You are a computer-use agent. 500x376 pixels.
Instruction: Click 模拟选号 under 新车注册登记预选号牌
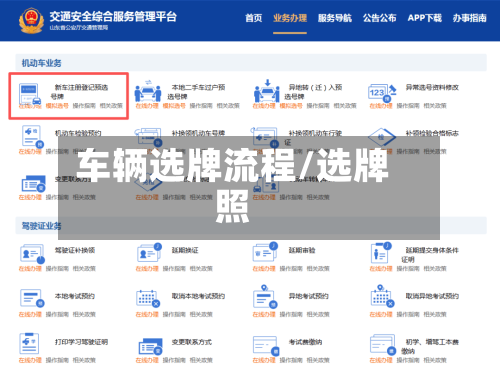coord(57,106)
